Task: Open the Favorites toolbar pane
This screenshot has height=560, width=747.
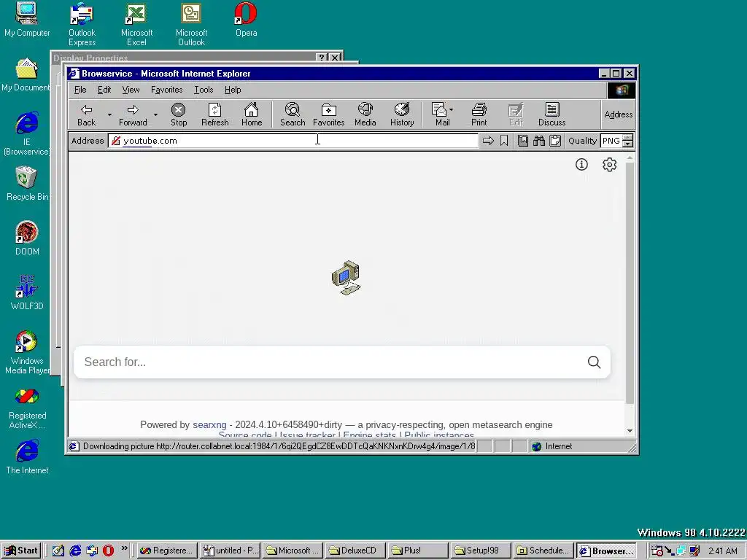Action: pos(329,114)
